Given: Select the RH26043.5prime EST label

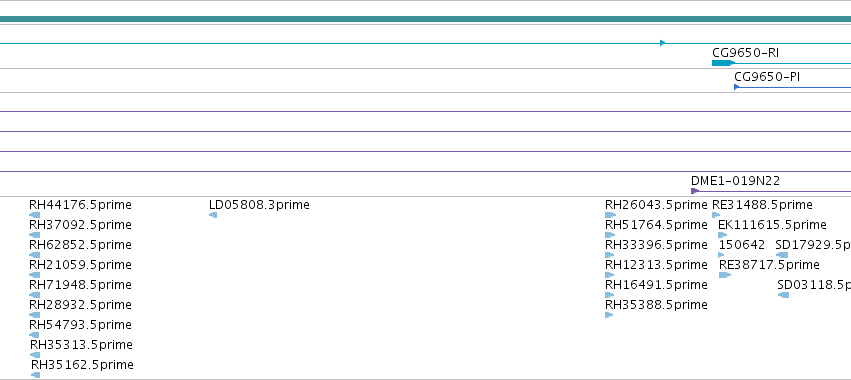Looking at the screenshot, I should (x=656, y=205).
